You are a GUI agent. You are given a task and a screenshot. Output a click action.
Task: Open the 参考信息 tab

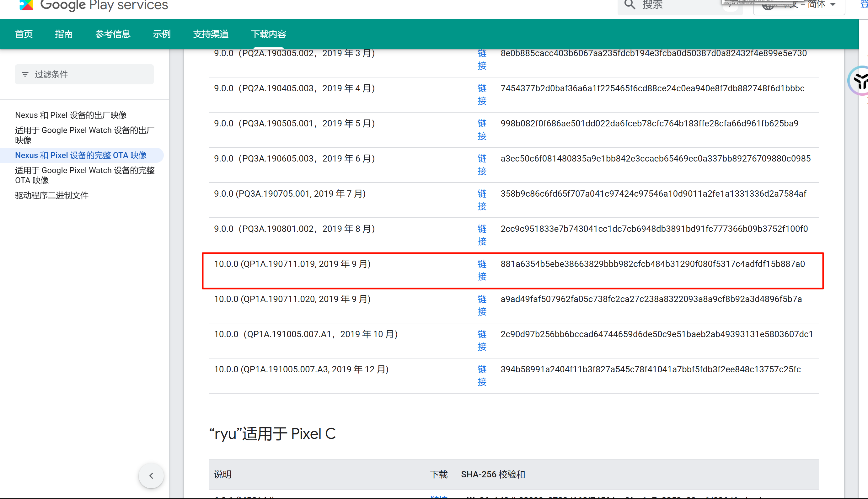113,34
